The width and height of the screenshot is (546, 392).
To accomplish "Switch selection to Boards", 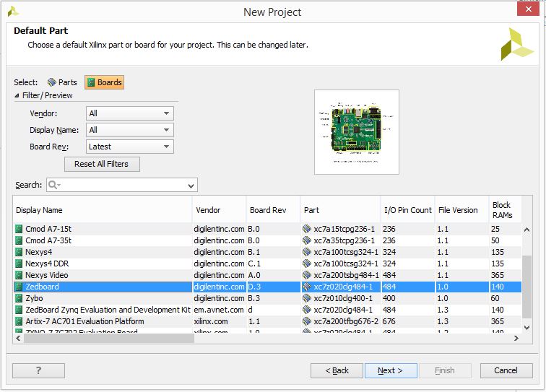I will [105, 82].
